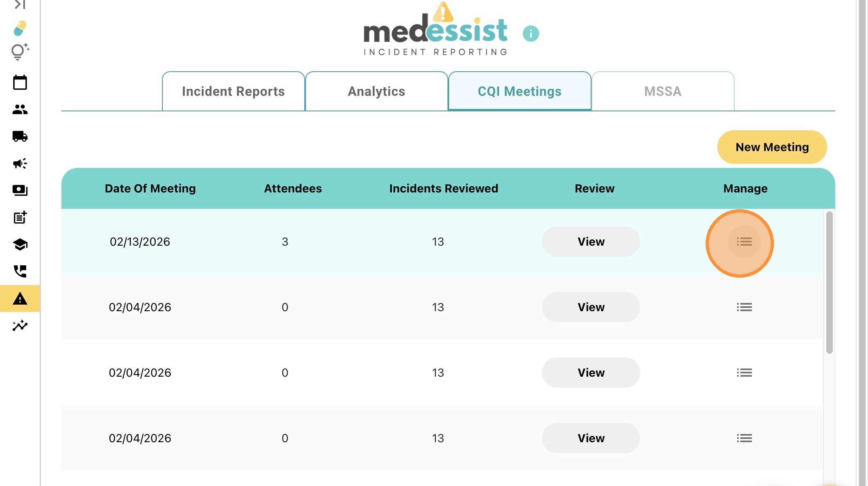868x486 pixels.
Task: Click the pill icon in sidebar
Action: pyautogui.click(x=20, y=28)
